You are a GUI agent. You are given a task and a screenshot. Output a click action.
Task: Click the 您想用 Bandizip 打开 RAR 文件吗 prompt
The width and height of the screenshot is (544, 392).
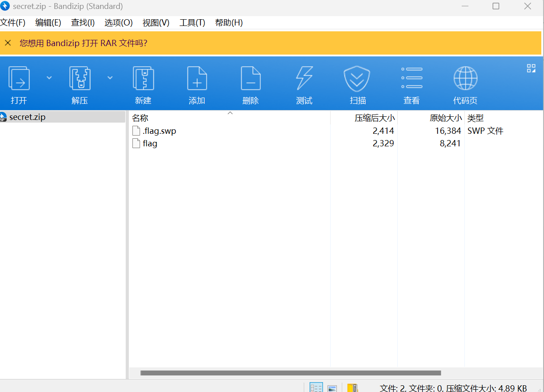(83, 43)
